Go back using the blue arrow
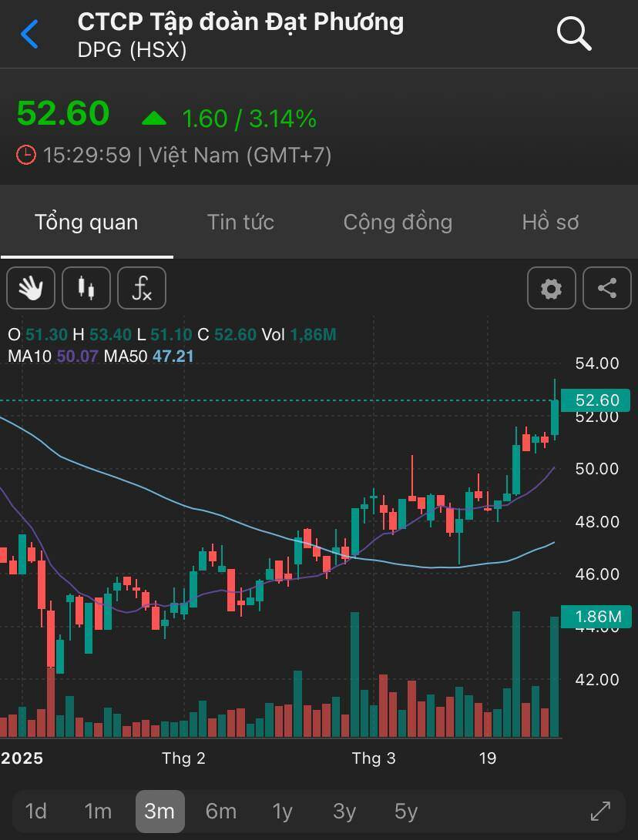 pos(29,34)
